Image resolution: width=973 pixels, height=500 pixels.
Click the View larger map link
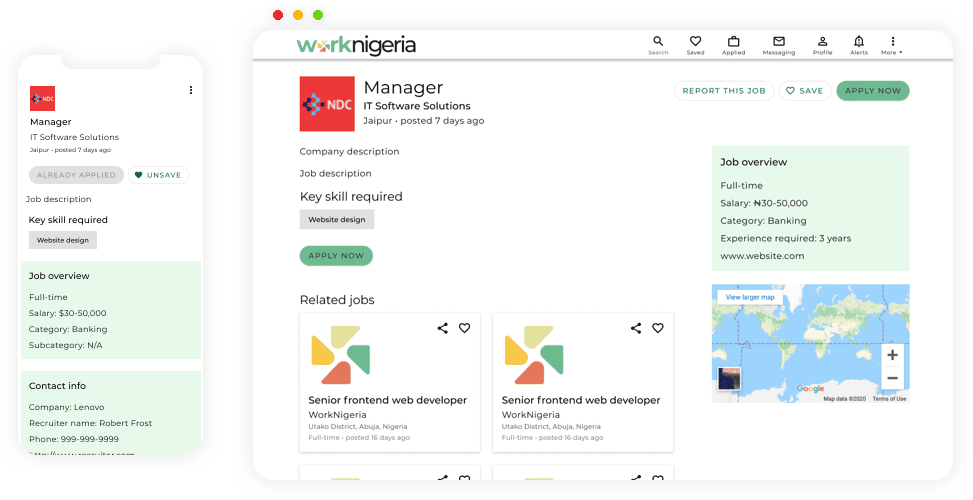pos(750,297)
